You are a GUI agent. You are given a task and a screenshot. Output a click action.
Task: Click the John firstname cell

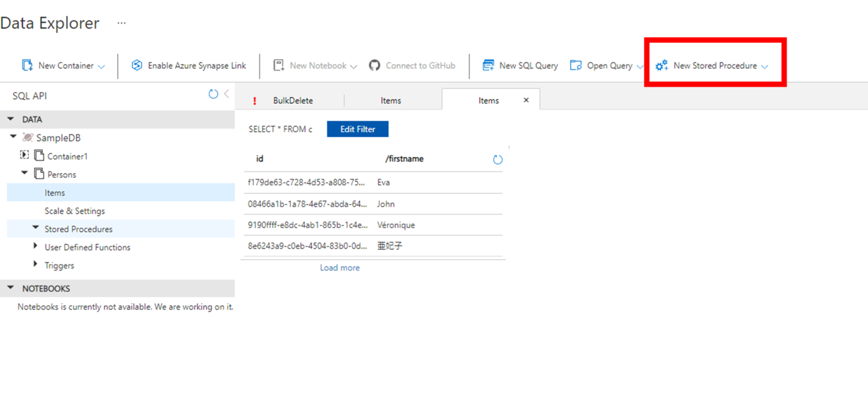(386, 204)
